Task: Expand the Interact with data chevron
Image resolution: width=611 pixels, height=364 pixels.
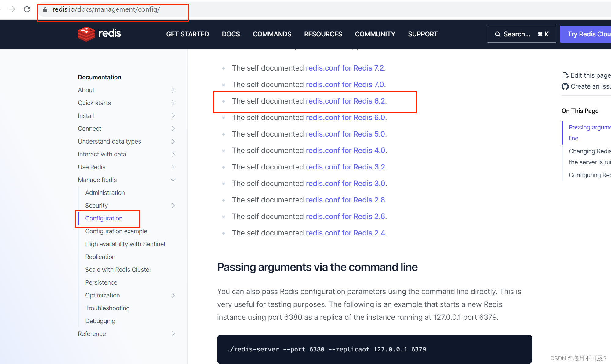Action: pos(173,154)
